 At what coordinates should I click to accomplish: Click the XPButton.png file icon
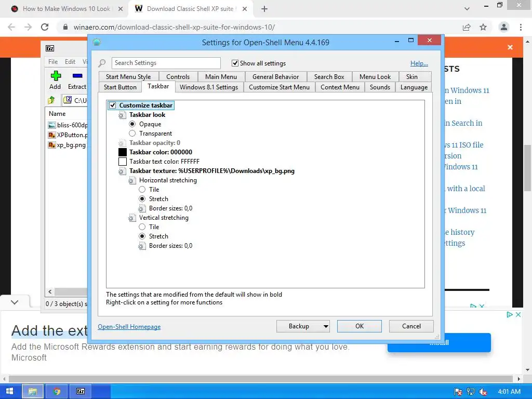coord(52,135)
